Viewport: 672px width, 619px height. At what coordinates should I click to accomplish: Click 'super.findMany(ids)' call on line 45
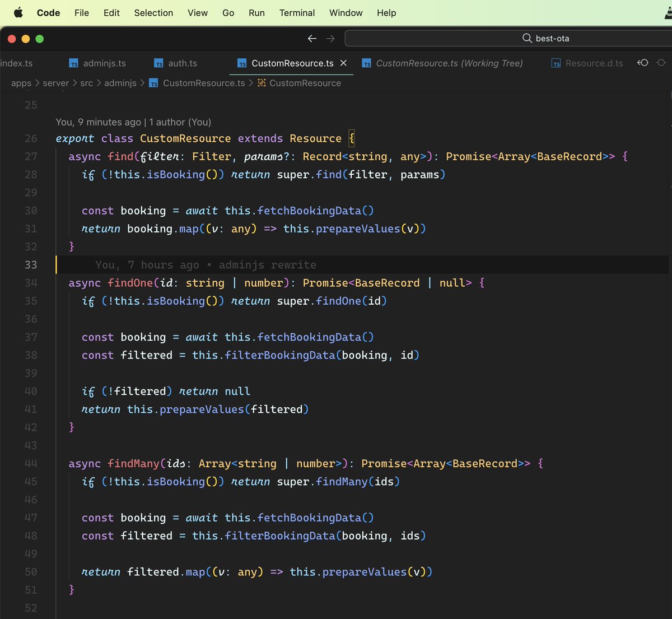[338, 482]
